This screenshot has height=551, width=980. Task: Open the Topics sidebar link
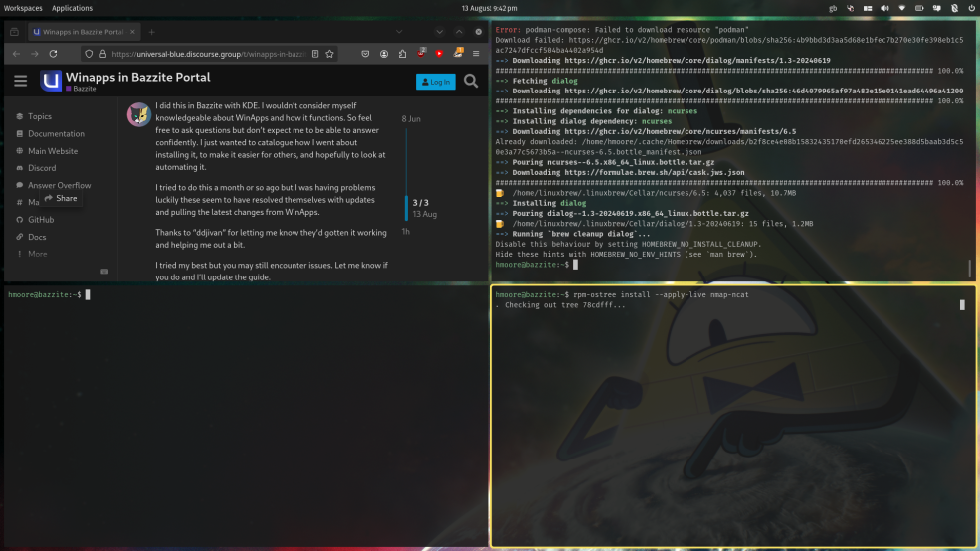pos(40,116)
